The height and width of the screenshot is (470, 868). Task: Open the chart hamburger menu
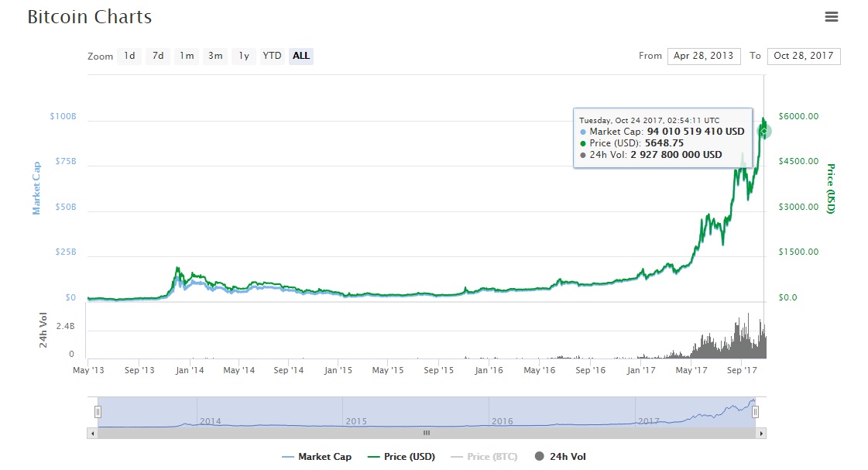832,17
